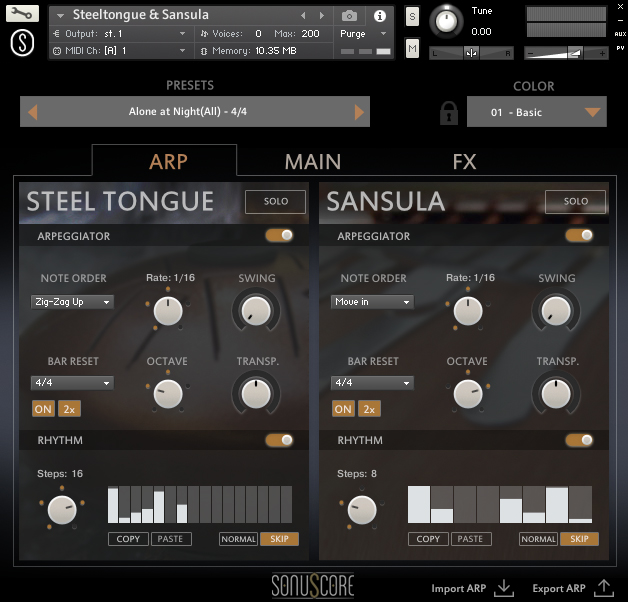
Task: Toggle the Sansula Arpeggiator switch
Action: click(x=579, y=236)
